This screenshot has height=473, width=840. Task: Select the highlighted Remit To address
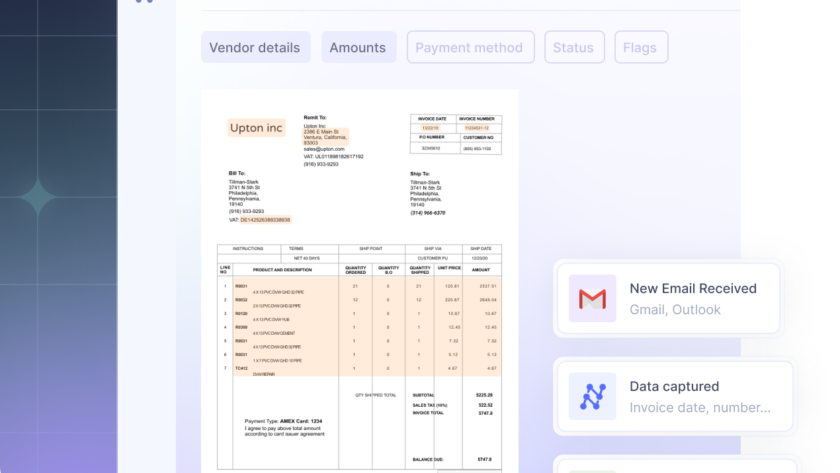[325, 137]
